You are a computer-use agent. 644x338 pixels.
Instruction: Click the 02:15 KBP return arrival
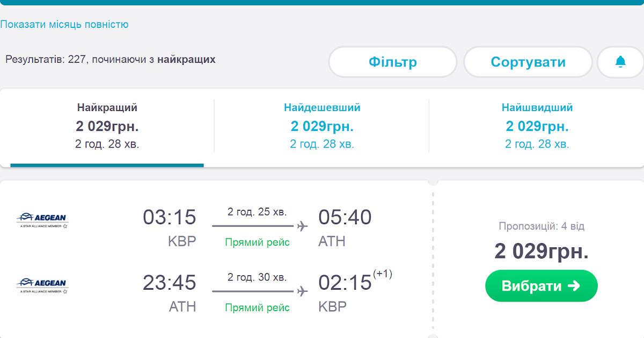point(345,283)
